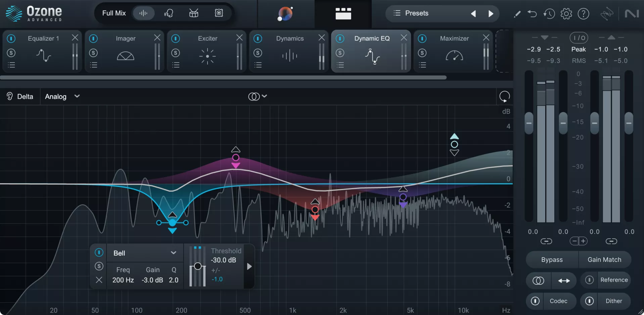Expand the band dynamics panel arrow
Viewport: 644px width, 315px height.
point(249,267)
